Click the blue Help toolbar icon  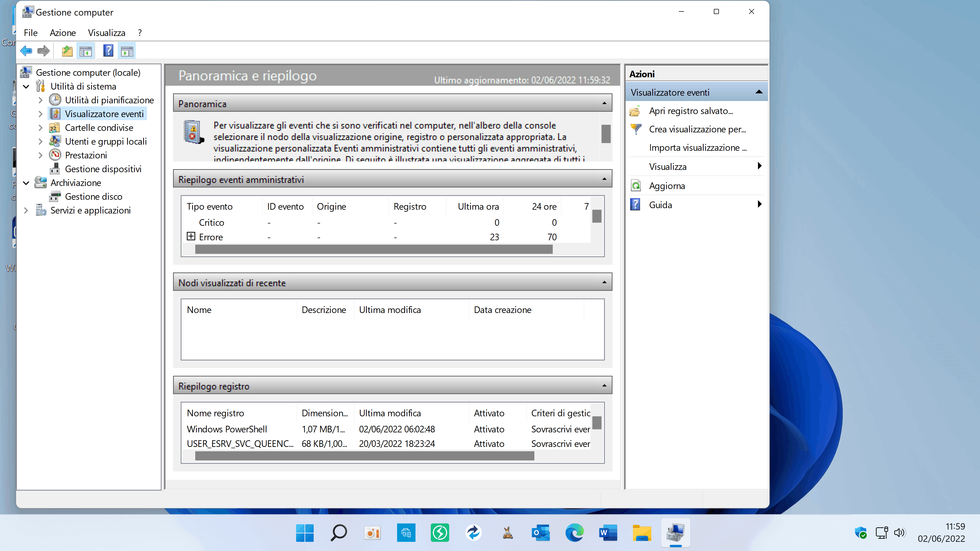click(x=108, y=51)
